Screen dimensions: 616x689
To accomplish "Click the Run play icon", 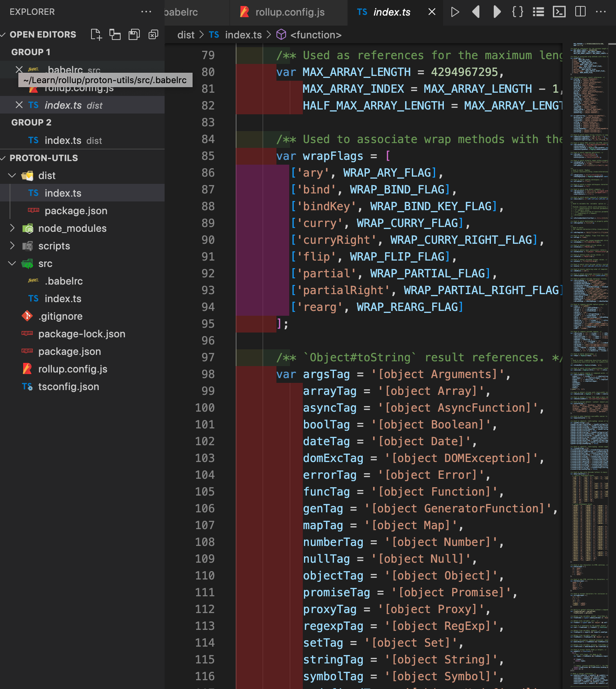I will point(455,12).
